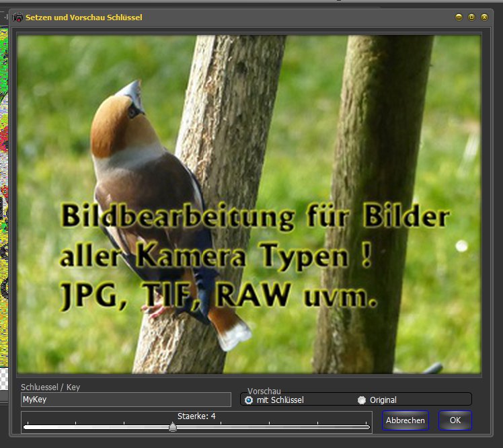The image size is (503, 448).
Task: Close the Setzen und Vorschau Schlüssel dialog
Action: [x=484, y=17]
